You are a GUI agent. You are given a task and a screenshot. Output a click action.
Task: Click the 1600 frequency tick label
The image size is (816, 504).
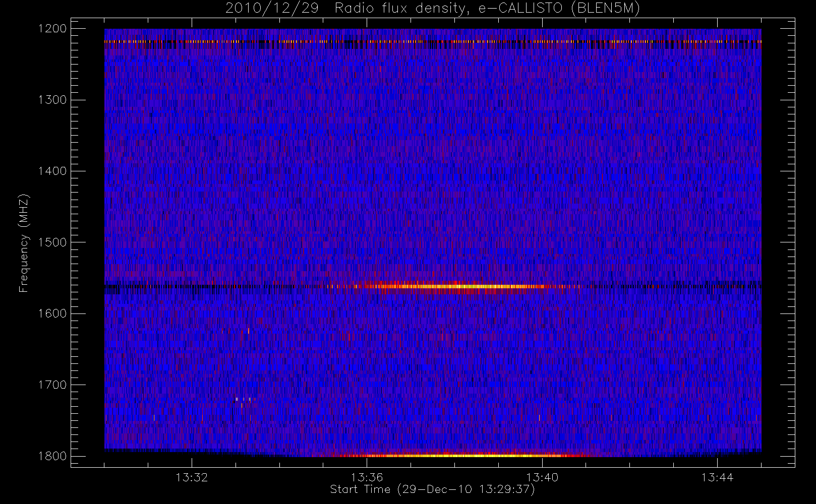52,313
